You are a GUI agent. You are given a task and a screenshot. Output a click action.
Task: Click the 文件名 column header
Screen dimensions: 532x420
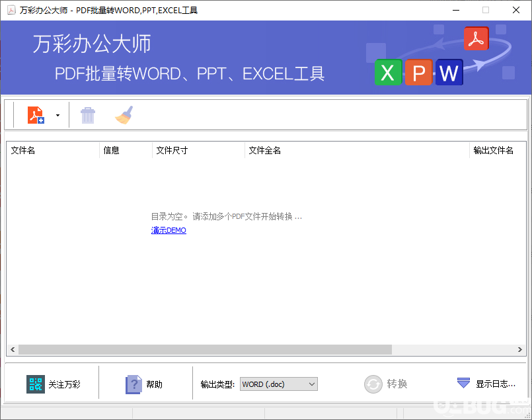(x=53, y=150)
